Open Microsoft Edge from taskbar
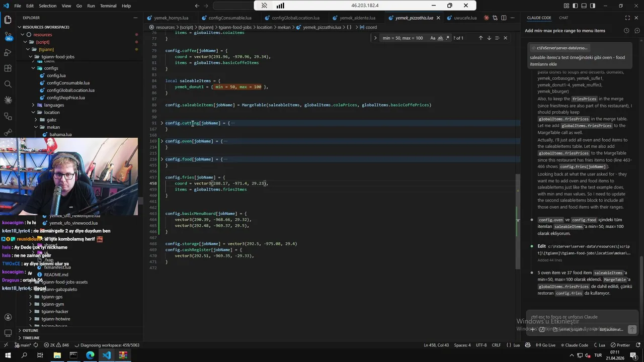Image resolution: width=644 pixels, height=362 pixels. click(90, 355)
